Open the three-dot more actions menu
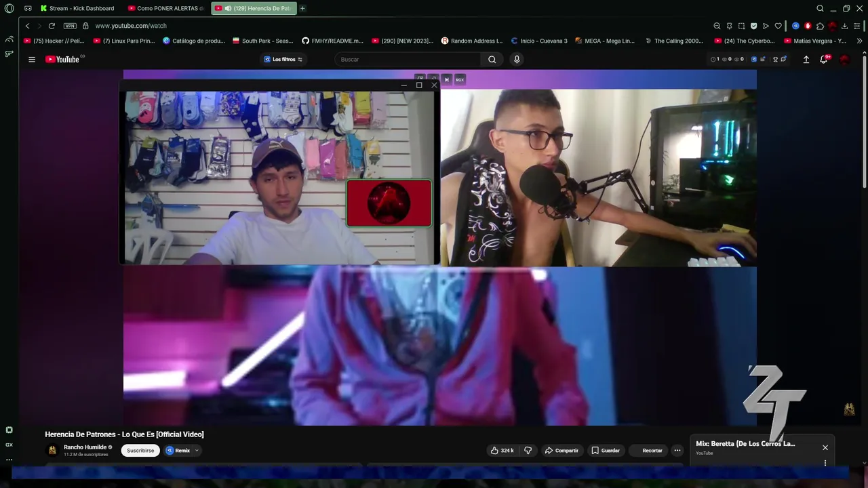This screenshot has width=868, height=488. pos(677,450)
